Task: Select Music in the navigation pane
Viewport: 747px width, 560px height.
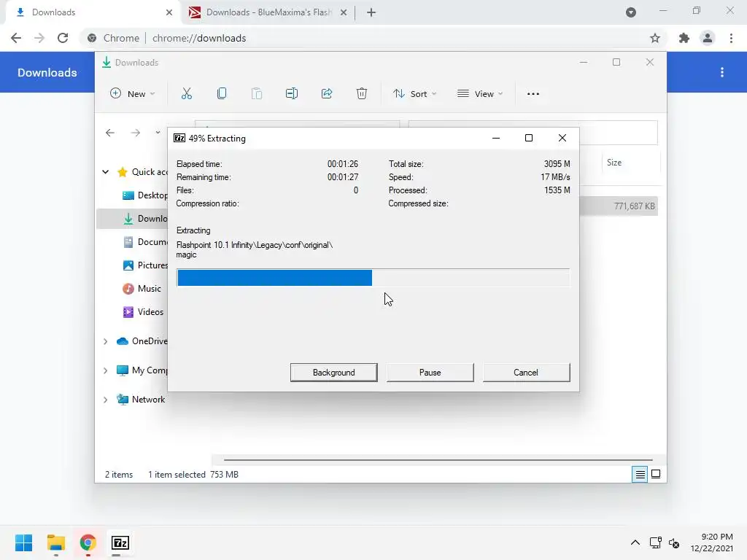Action: coord(142,289)
